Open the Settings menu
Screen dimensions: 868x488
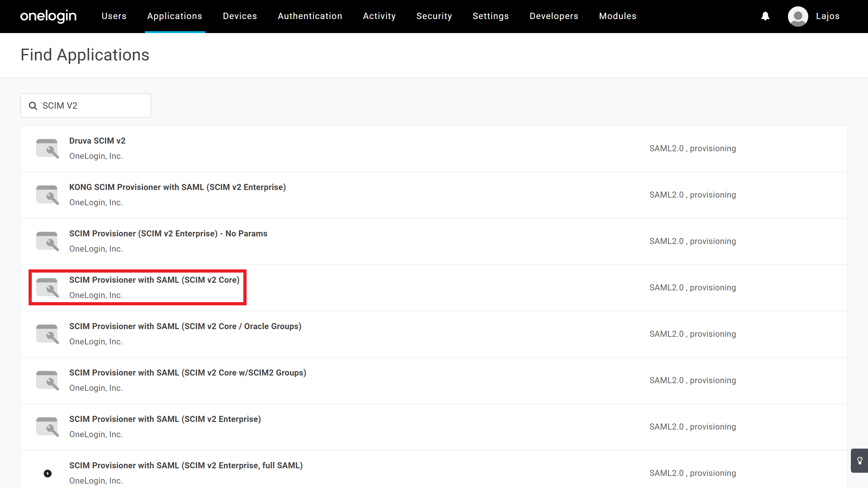pyautogui.click(x=490, y=16)
